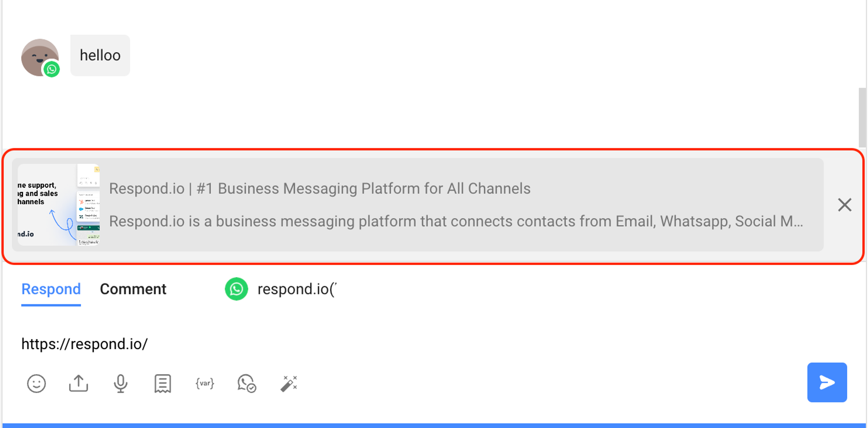Click the link preview thumbnail image
868x428 pixels.
pos(59,205)
